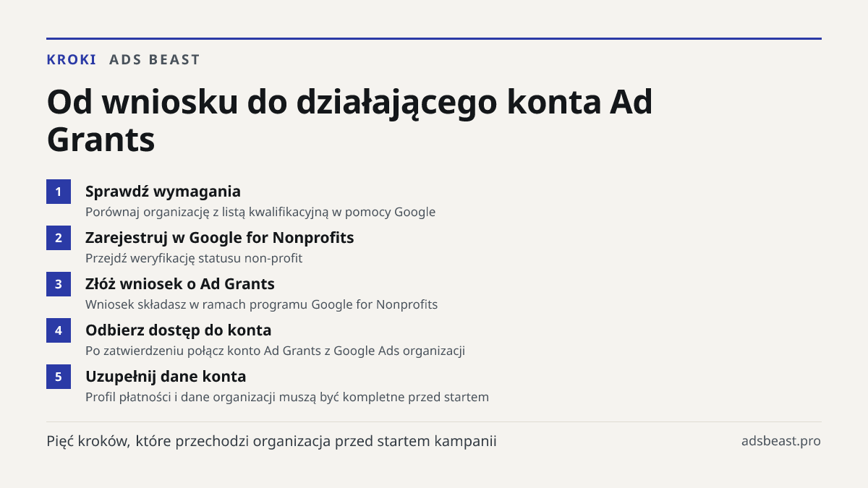Select the 'Odbierz dostęp do konta' title
The image size is (868, 488).
coord(179,330)
